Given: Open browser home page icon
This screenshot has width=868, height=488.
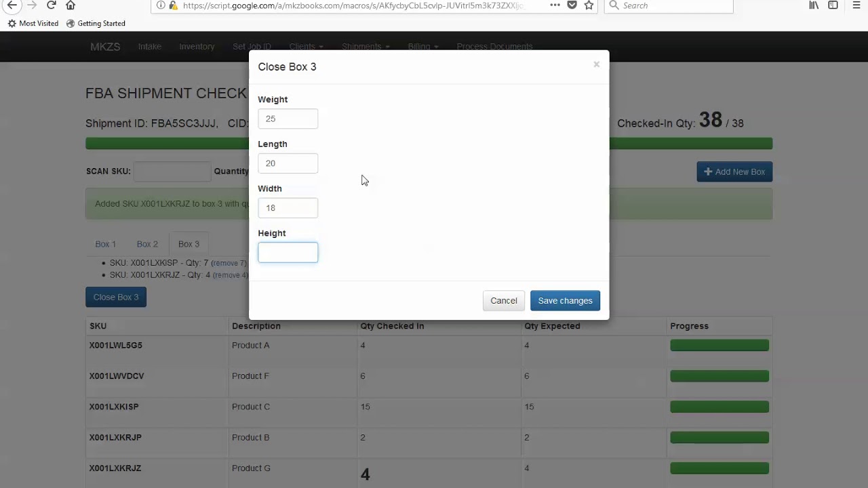Looking at the screenshot, I should (x=71, y=5).
